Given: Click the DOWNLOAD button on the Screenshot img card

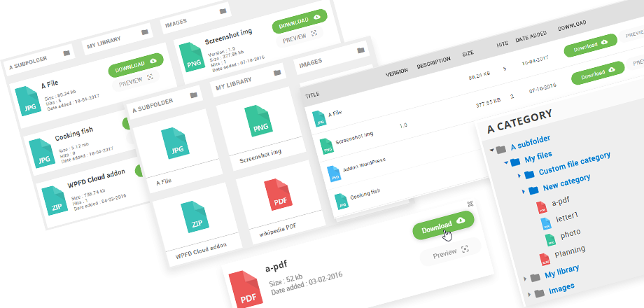Looking at the screenshot, I should 300,22.
